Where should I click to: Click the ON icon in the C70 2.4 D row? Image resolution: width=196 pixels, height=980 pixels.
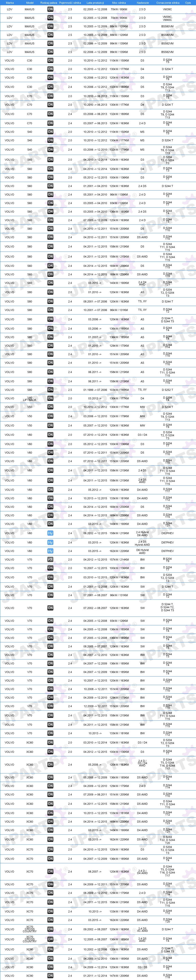coord(50,123)
